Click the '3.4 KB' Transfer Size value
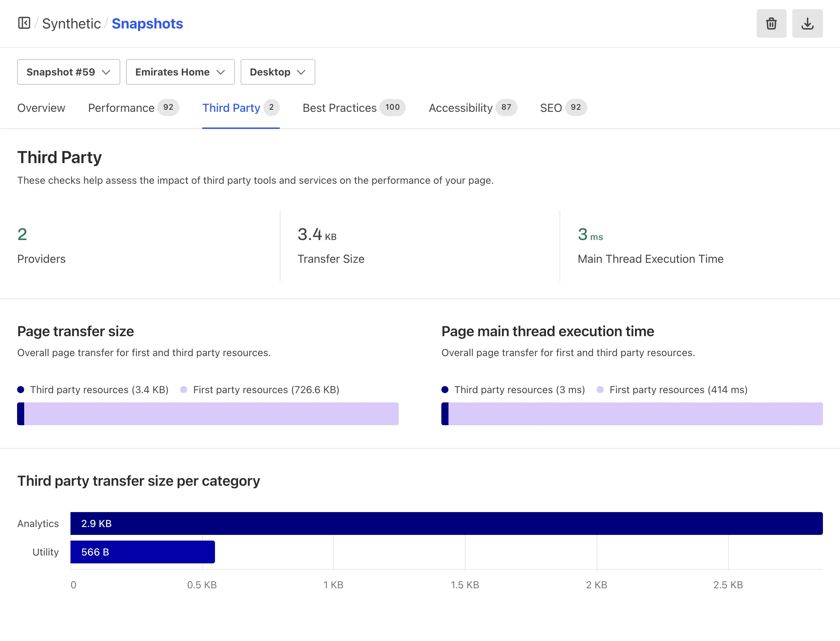The image size is (840, 641). click(x=317, y=234)
